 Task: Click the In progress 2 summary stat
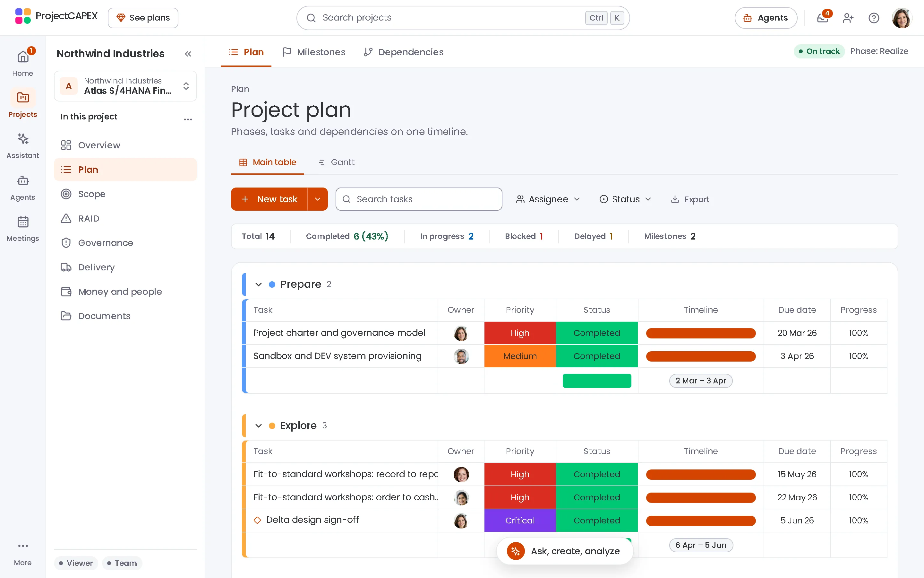(447, 236)
